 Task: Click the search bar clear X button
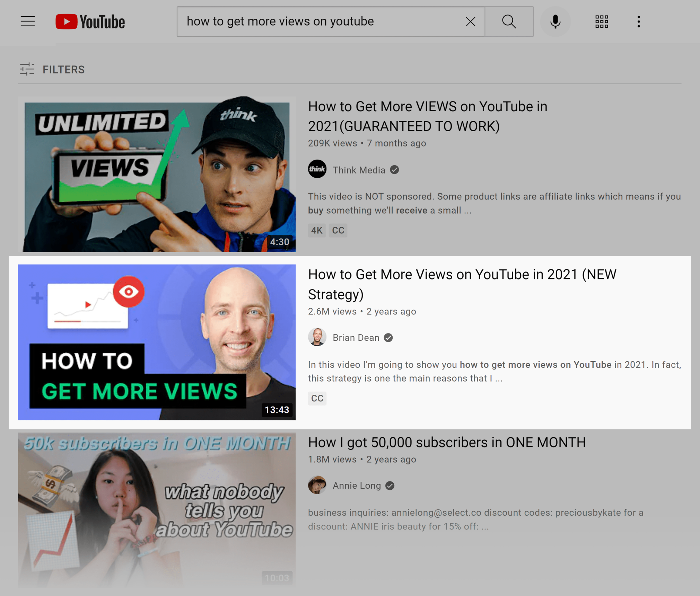coord(470,21)
